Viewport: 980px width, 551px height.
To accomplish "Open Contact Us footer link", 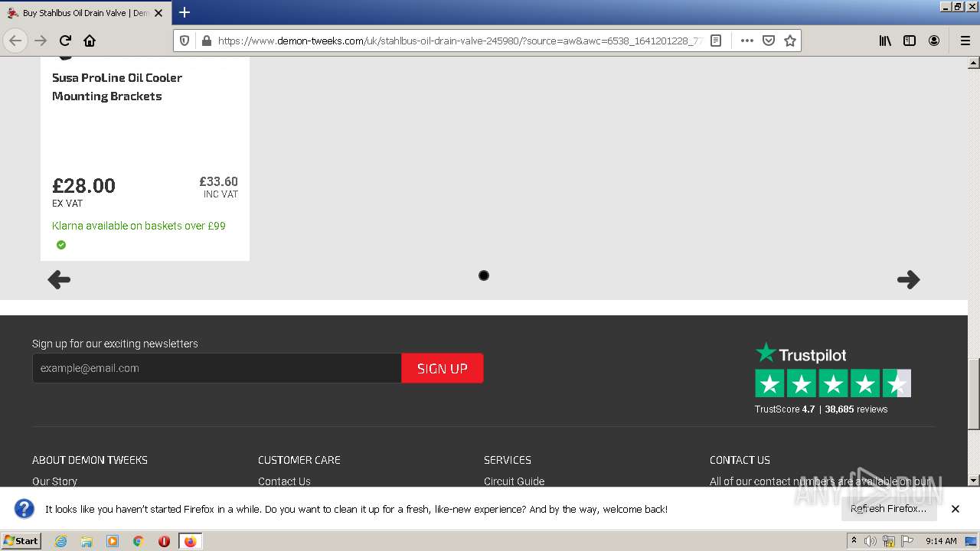I will tap(284, 481).
